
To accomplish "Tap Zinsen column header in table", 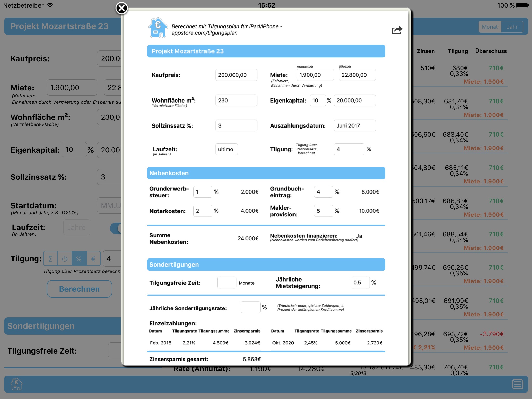I will click(425, 51).
